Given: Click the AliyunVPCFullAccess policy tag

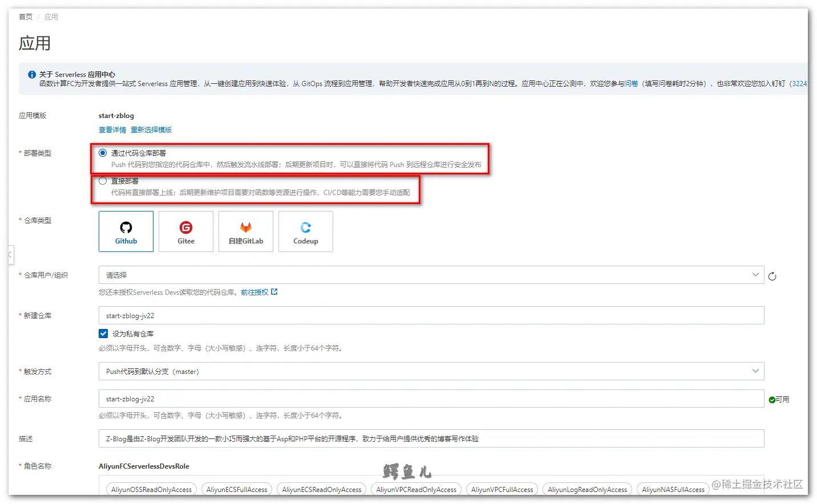Looking at the screenshot, I should 502,489.
